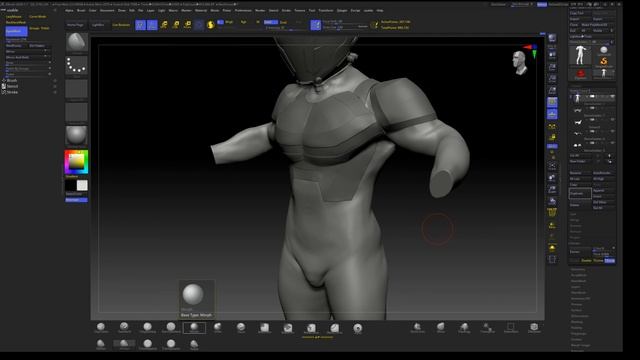Viewport: 640px width, 360px height.
Task: Open the Help menu
Action: click(x=380, y=10)
